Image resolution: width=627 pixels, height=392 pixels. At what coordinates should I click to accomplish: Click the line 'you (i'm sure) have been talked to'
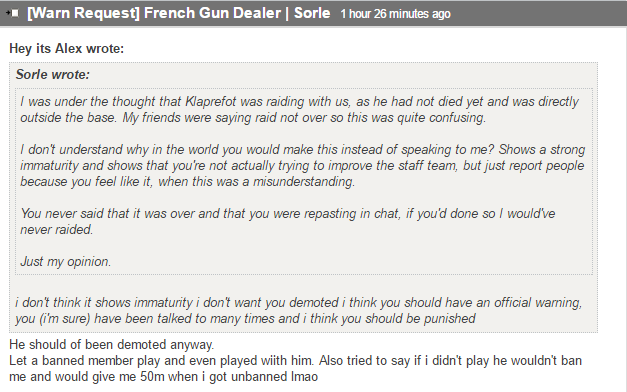point(245,318)
